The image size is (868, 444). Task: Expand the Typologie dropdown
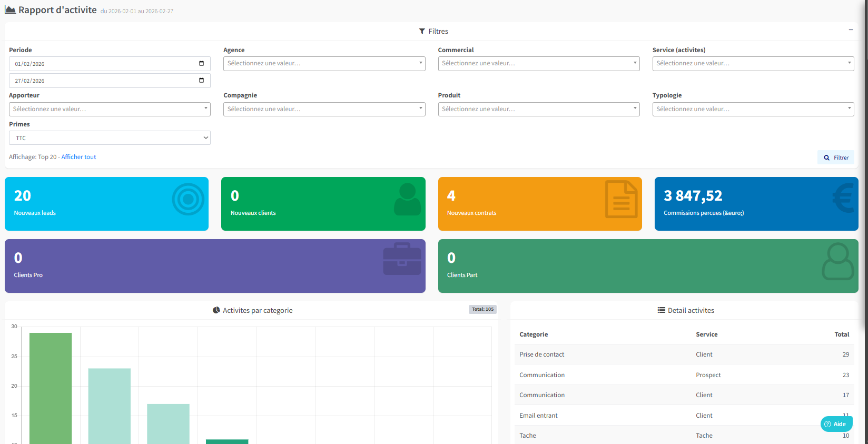[x=753, y=109]
